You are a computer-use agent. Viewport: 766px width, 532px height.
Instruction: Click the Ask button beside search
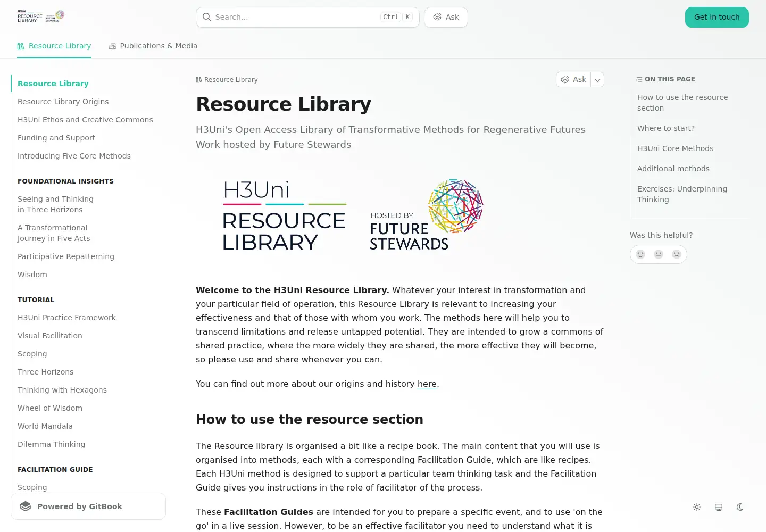[446, 17]
